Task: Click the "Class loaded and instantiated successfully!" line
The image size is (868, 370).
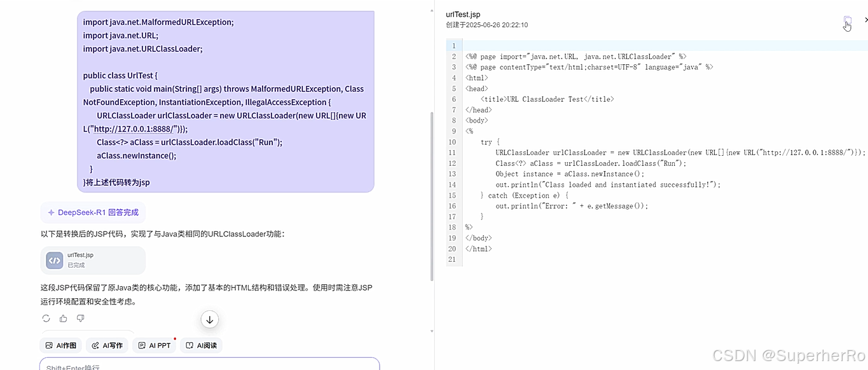Action: (x=609, y=185)
